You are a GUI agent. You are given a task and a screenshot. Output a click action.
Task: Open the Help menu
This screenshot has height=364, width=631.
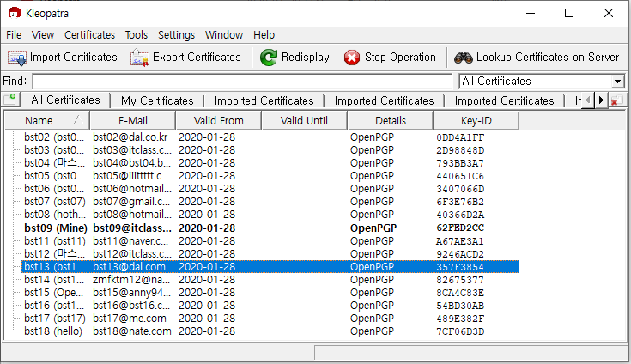(x=264, y=35)
